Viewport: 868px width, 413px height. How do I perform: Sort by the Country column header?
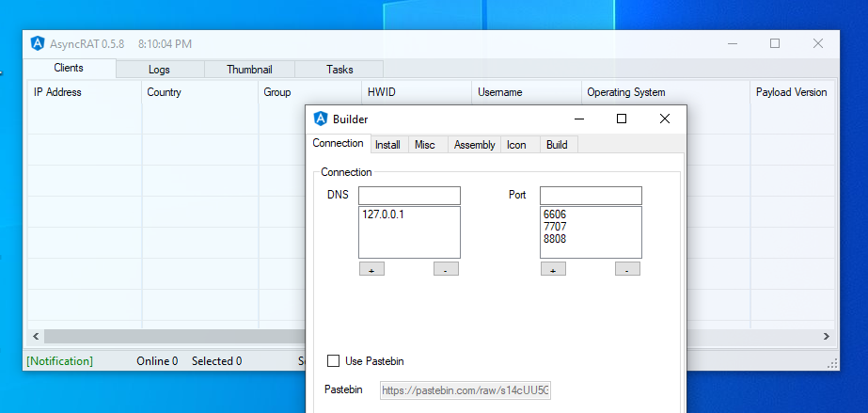(164, 92)
